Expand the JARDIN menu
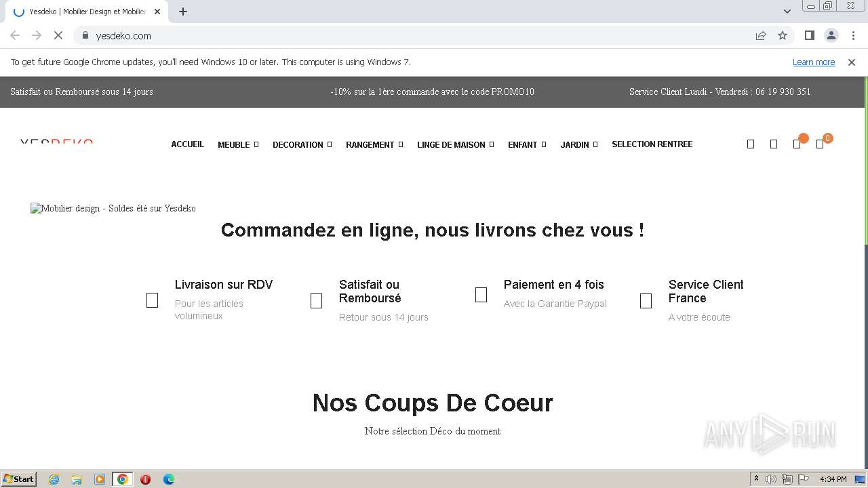The image size is (868, 488). click(x=579, y=144)
